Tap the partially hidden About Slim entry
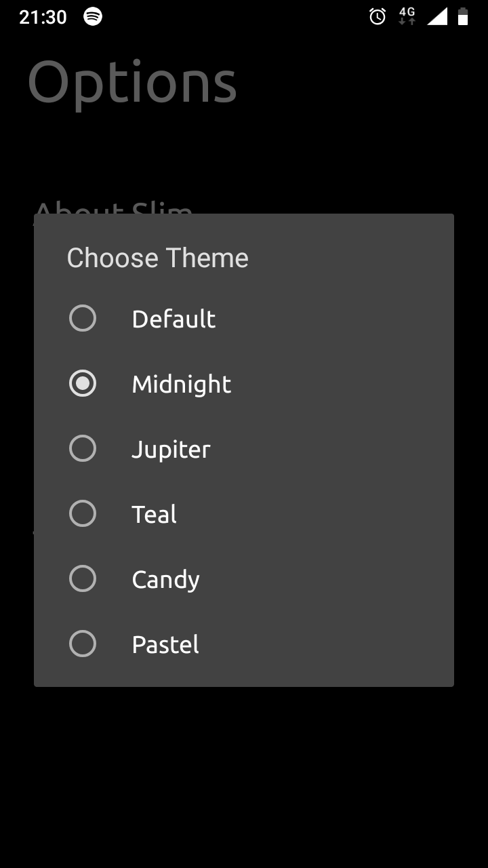Image resolution: width=488 pixels, height=868 pixels. (x=113, y=208)
